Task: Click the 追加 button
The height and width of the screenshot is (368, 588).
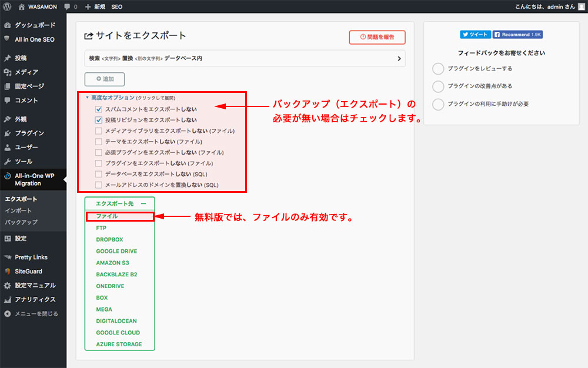Action: pos(105,79)
